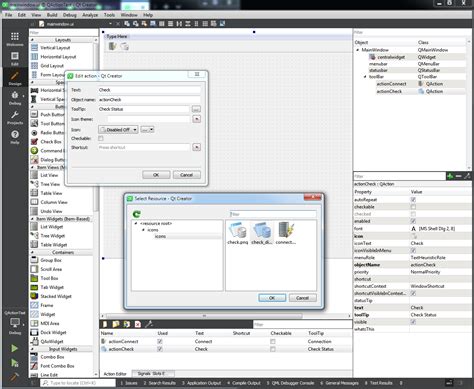This screenshot has height=389, width=474.
Task: Click OK in Select Resource dialog
Action: coord(272,298)
